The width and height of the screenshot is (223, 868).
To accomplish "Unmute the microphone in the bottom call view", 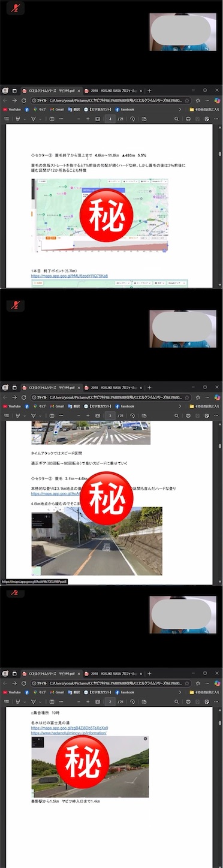I will 15,593.
